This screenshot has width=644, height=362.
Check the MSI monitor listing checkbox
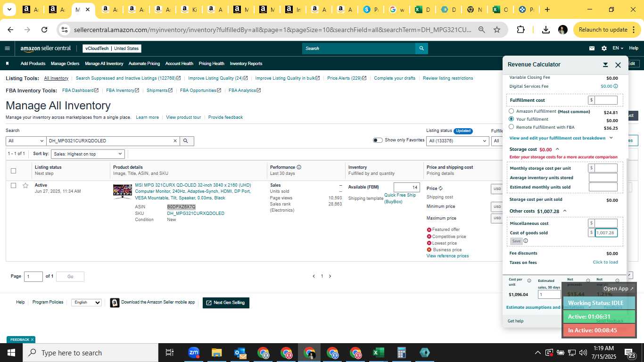13,185
